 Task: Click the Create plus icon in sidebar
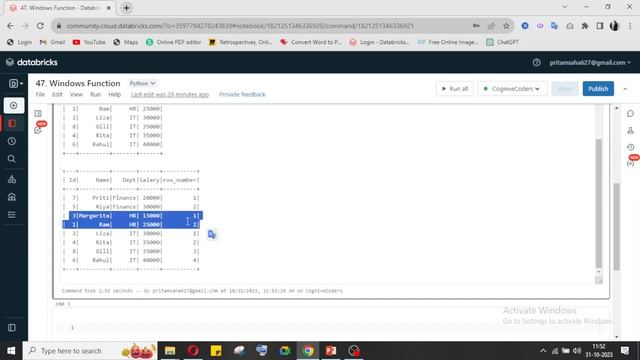click(13, 106)
